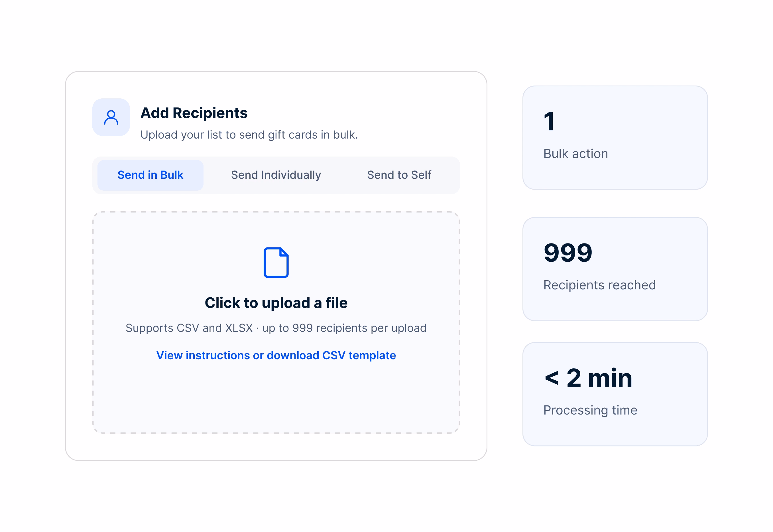
Task: Select the Processing time stat card
Action: pos(615,394)
